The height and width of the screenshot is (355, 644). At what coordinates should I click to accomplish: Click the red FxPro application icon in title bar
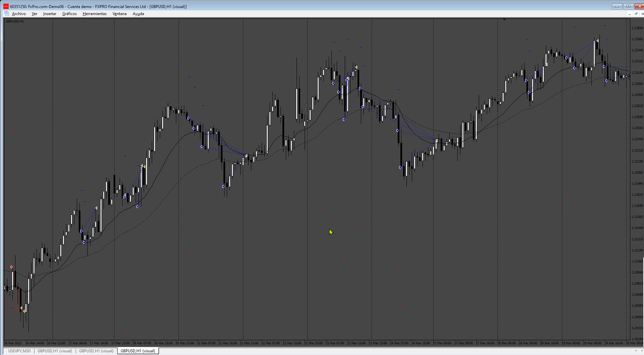coord(6,6)
